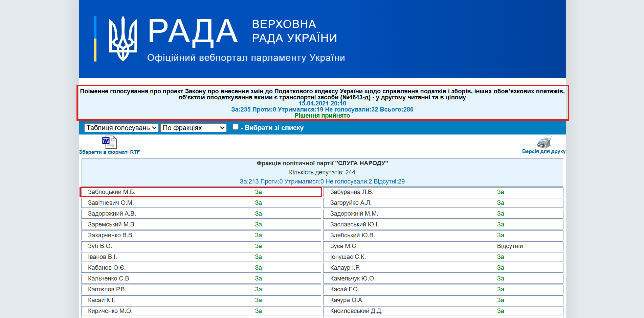Select deputy 'Забуранна Л.В.'
This screenshot has width=644, height=318.
[352, 192]
